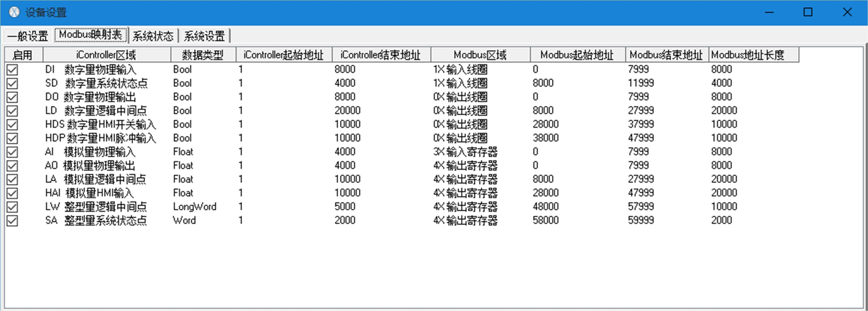Toggle the LD 数字量逻辑中间点 checkbox
This screenshot has width=868, height=311.
pyautogui.click(x=12, y=111)
